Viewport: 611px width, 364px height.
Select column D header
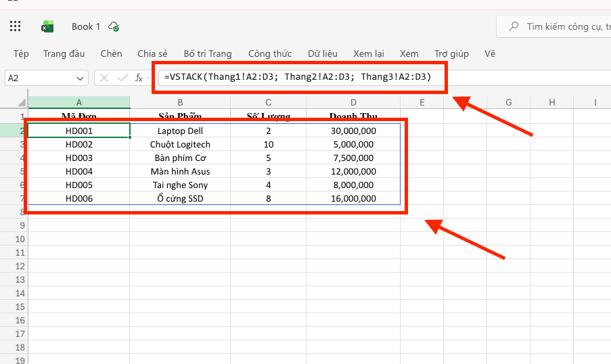353,102
